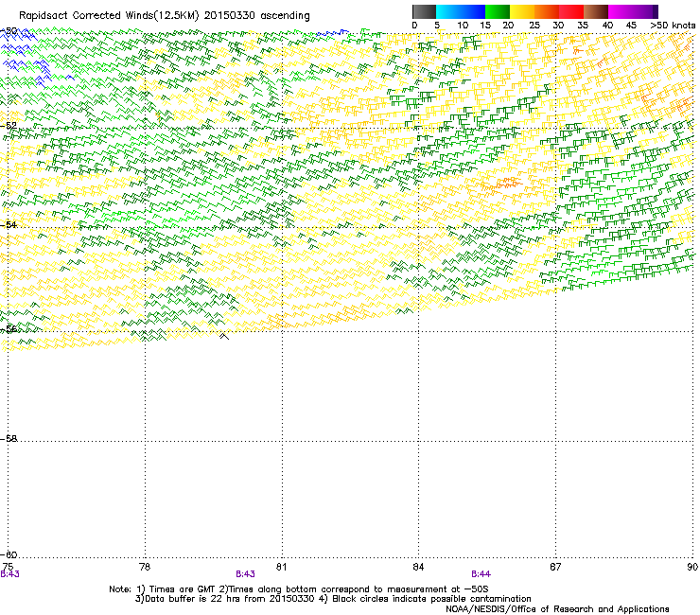The width and height of the screenshot is (700, 615).
Task: Click the yellow 20–25 knots legend segment
Action: click(522, 11)
